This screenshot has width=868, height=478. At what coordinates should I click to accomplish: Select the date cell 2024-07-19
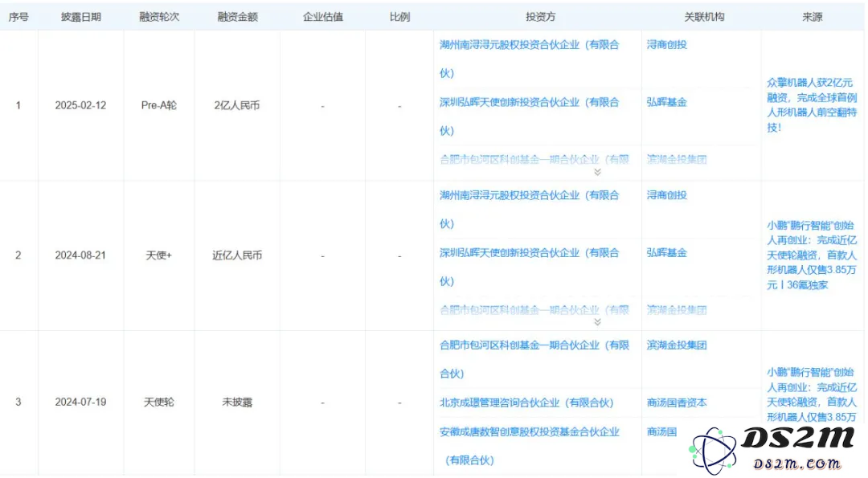pos(80,402)
